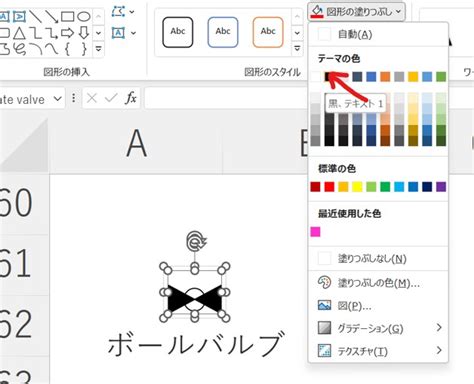Open the Edit Shape points menu

[x=123, y=12]
